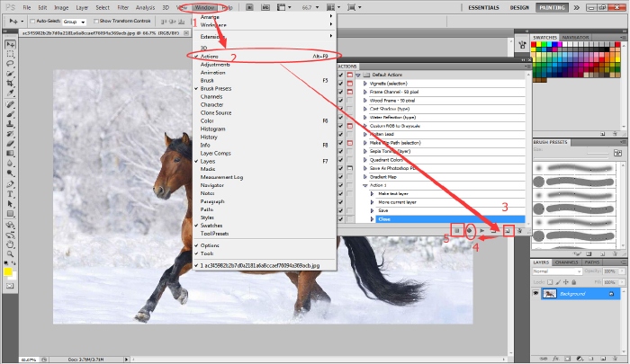Screen dimensions: 630x364
Task: Open the Normal blend mode dropdown
Action: (x=552, y=271)
